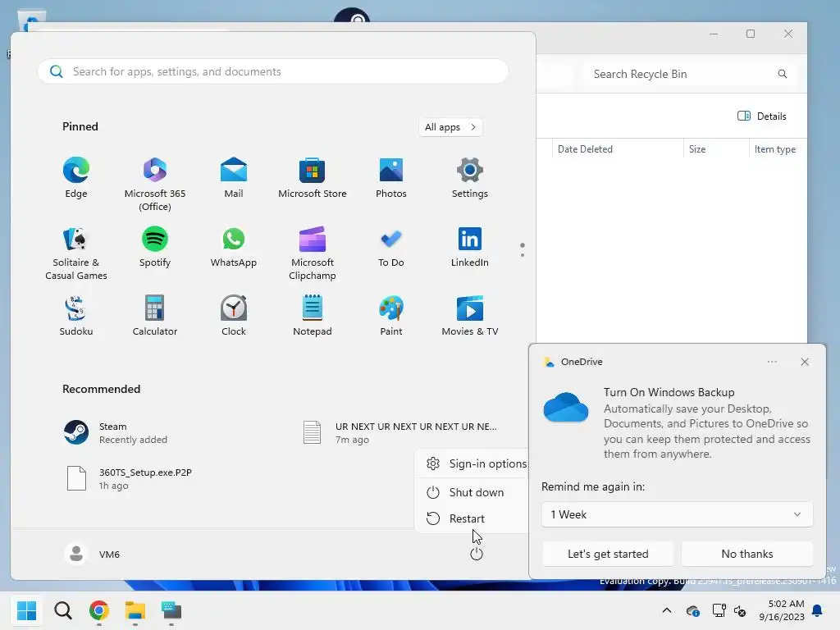
Task: Open UR NEXT UR NEXT recommended document
Action: pyautogui.click(x=400, y=433)
